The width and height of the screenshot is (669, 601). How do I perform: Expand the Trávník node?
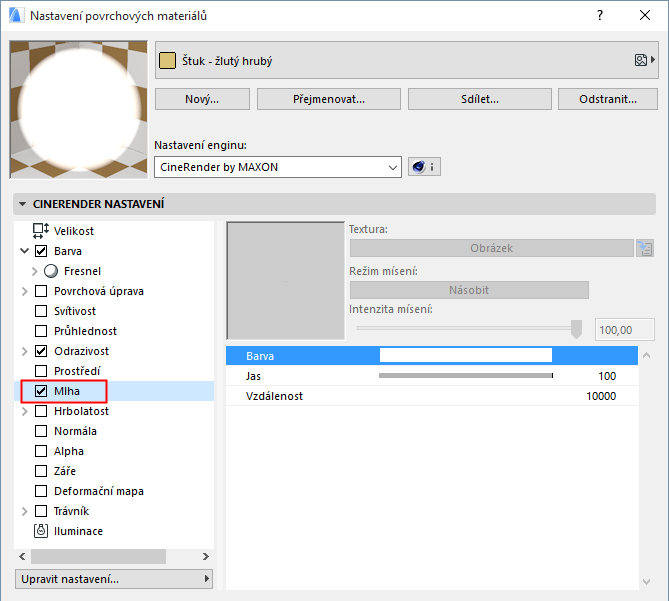tap(24, 511)
